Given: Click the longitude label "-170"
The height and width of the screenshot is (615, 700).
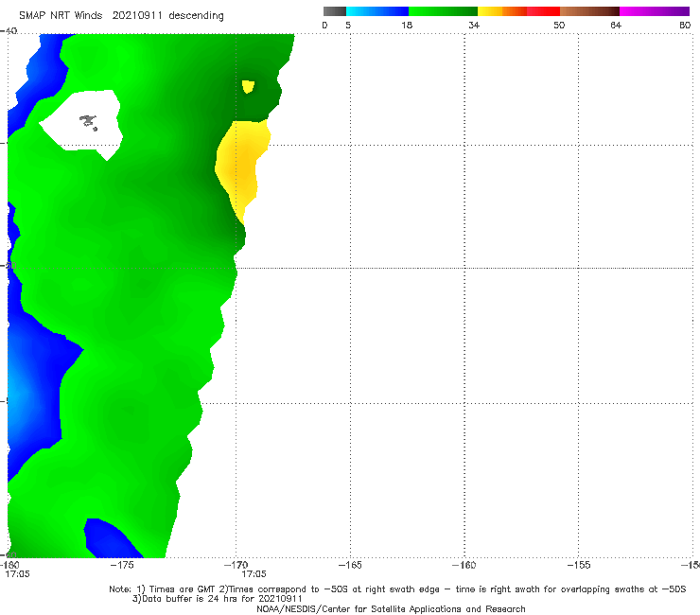Looking at the screenshot, I should click(x=236, y=565).
